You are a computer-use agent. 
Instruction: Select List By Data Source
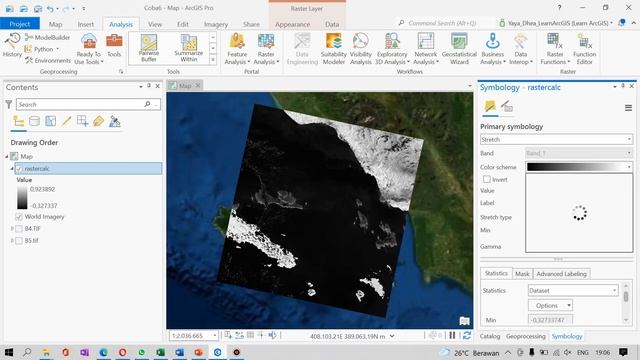[x=34, y=121]
